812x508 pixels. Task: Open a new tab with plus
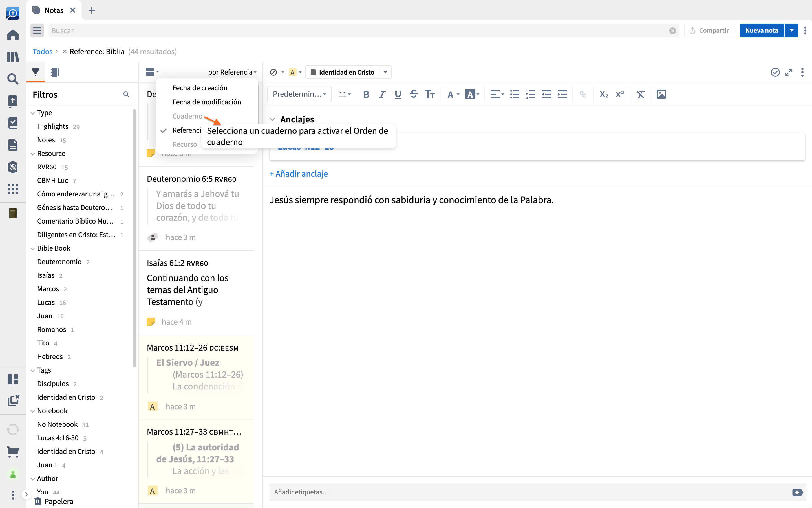(x=92, y=10)
